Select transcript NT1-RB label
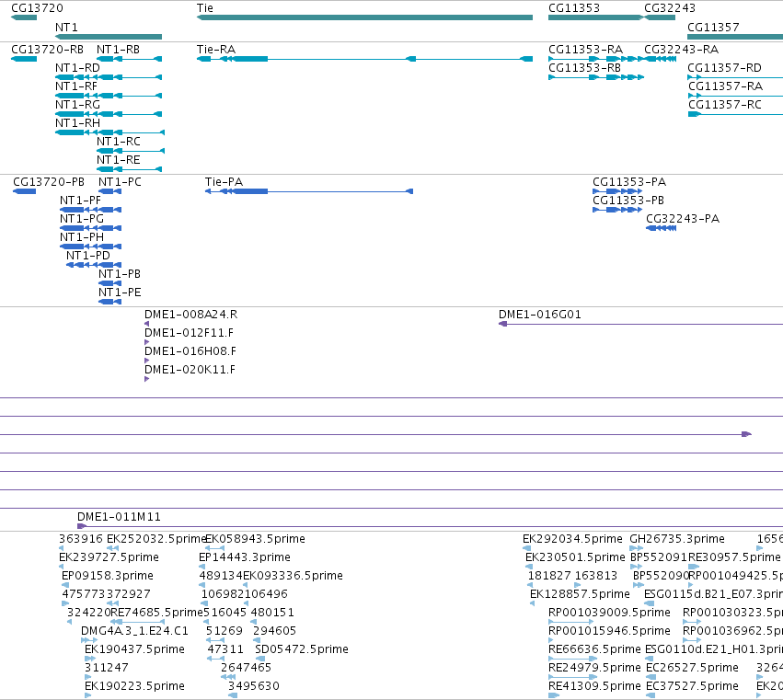The image size is (783, 700). pos(118,50)
